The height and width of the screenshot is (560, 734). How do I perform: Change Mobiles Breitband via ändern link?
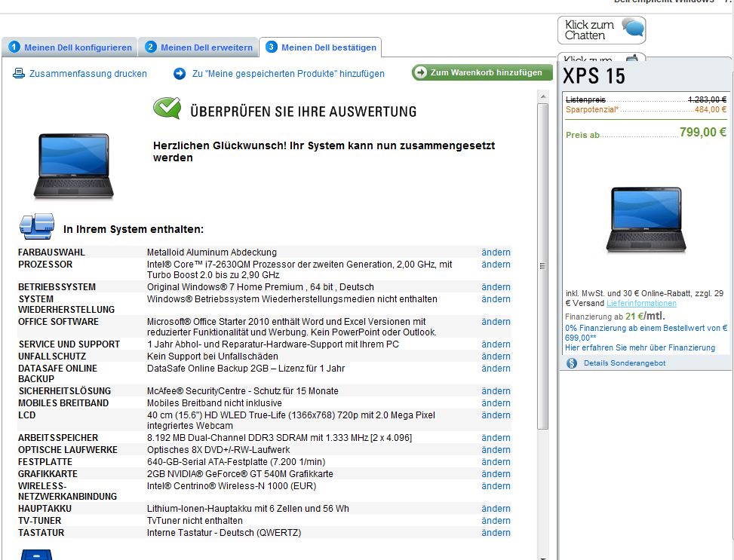point(496,402)
